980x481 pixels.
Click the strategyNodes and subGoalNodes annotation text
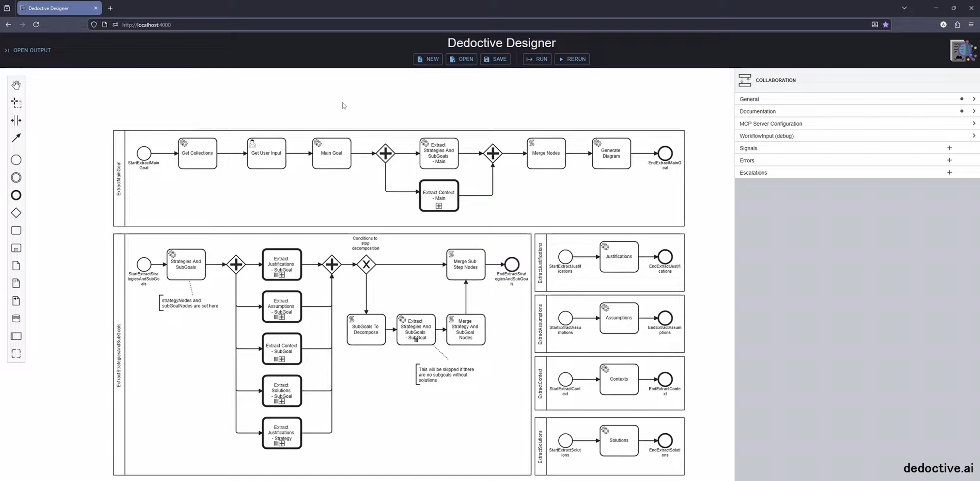coord(190,303)
